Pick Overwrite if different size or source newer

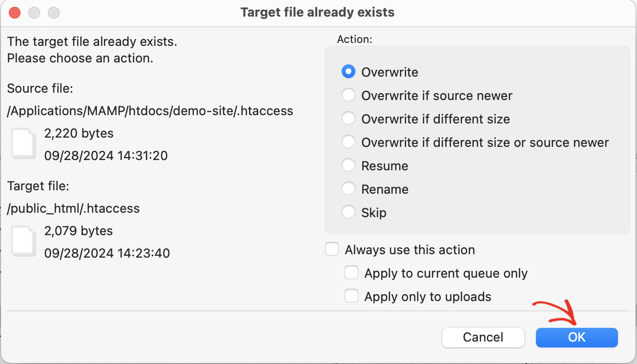tap(348, 142)
